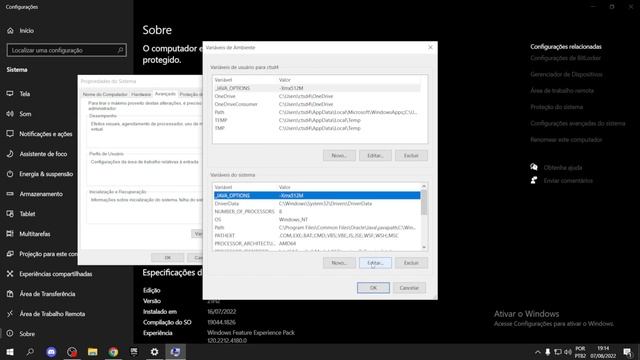
Task: Open Google Chrome from taskbar
Action: (113, 352)
